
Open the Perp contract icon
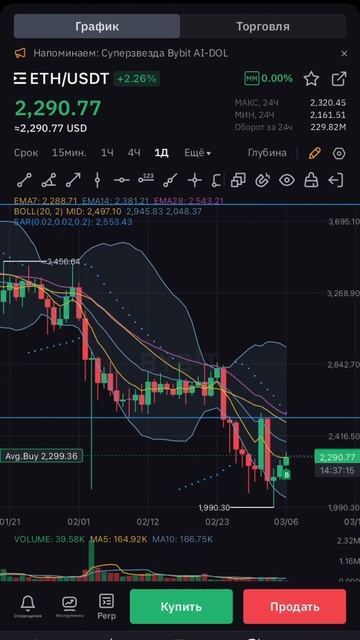pos(107,606)
